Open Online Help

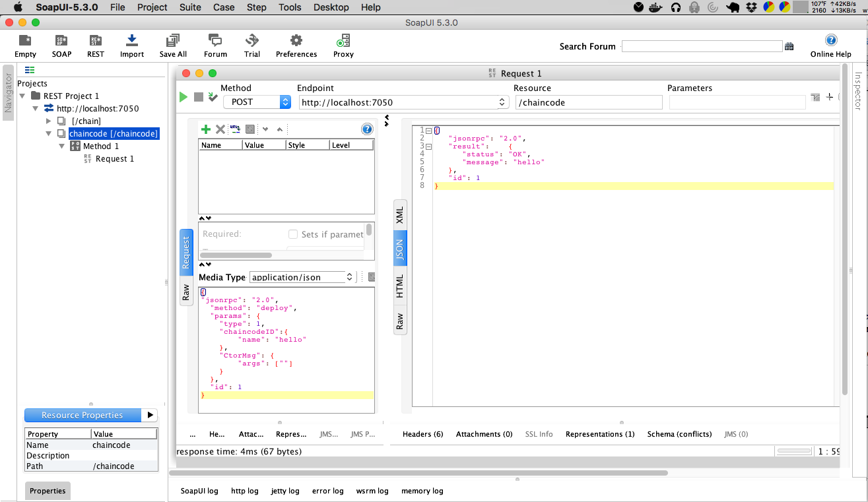[x=831, y=46]
